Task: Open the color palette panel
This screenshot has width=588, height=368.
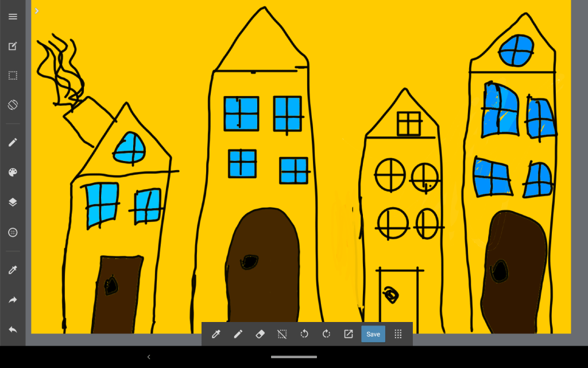Action: tap(13, 172)
